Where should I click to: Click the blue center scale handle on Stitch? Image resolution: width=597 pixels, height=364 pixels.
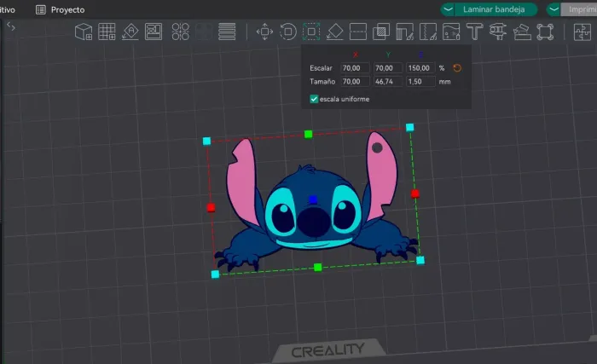(x=313, y=199)
